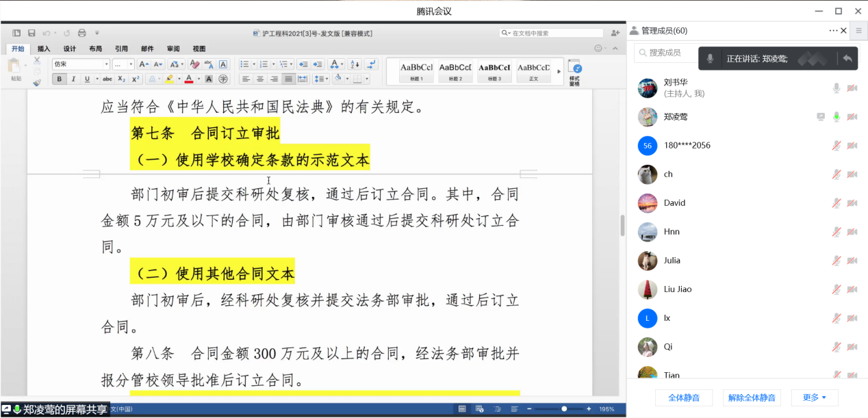Click the clear formatting eraser icon
Image resolution: width=868 pixels, height=418 pixels.
194,64
